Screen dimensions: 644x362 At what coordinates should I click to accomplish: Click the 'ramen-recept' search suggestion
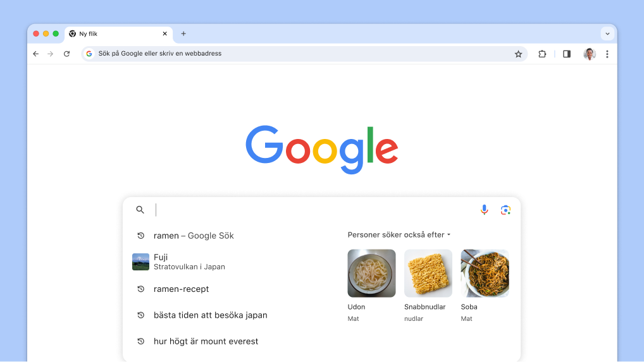click(x=181, y=289)
